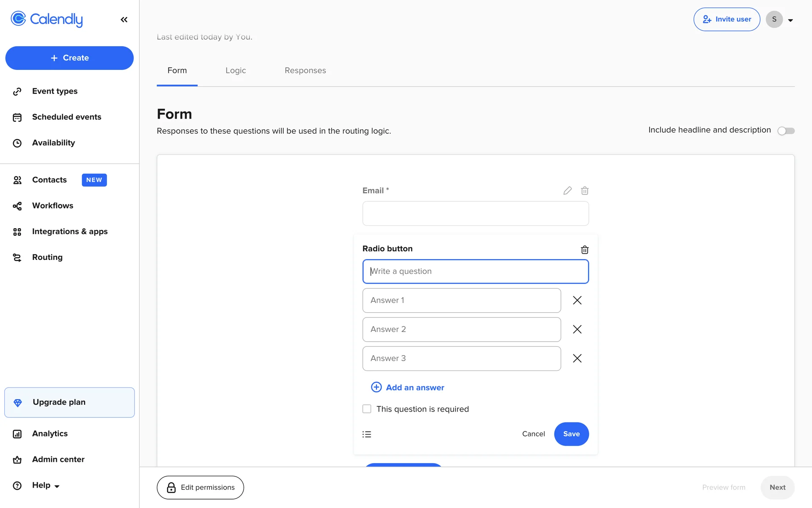The width and height of the screenshot is (812, 508).
Task: Expand the account avatar dropdown arrow
Action: coord(790,20)
